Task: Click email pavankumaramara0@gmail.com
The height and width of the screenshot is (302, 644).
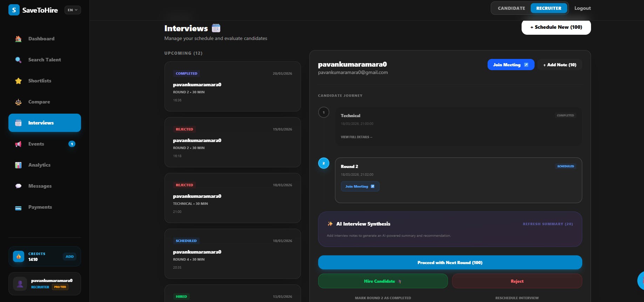Action: [353, 72]
